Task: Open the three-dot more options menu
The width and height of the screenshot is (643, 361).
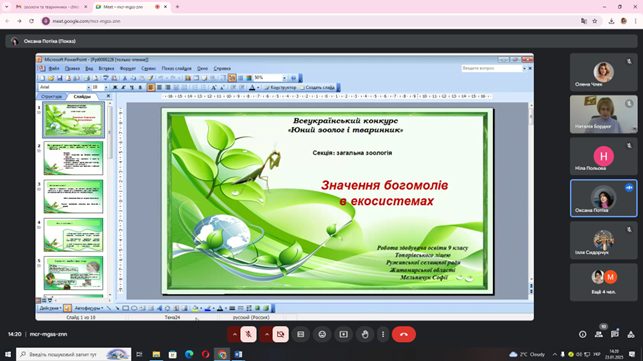Action: click(383, 334)
